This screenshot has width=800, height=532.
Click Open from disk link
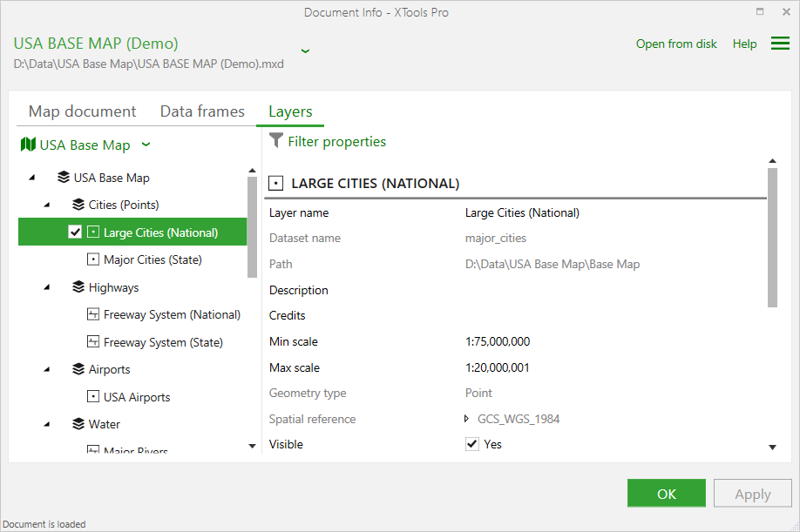point(676,44)
